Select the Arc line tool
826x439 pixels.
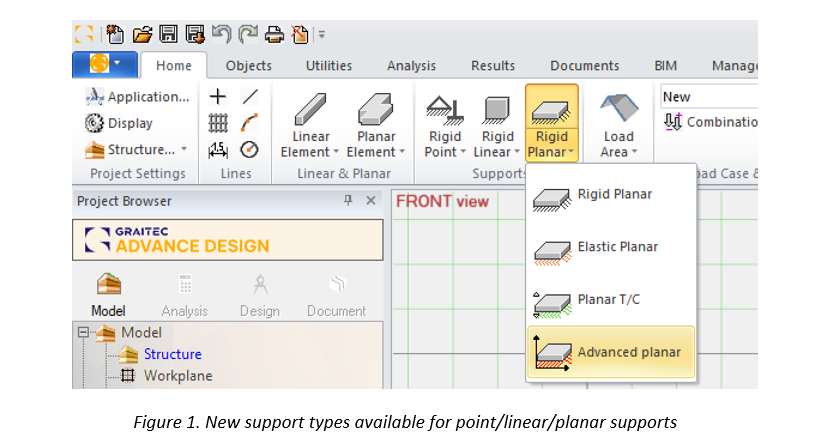[x=250, y=123]
